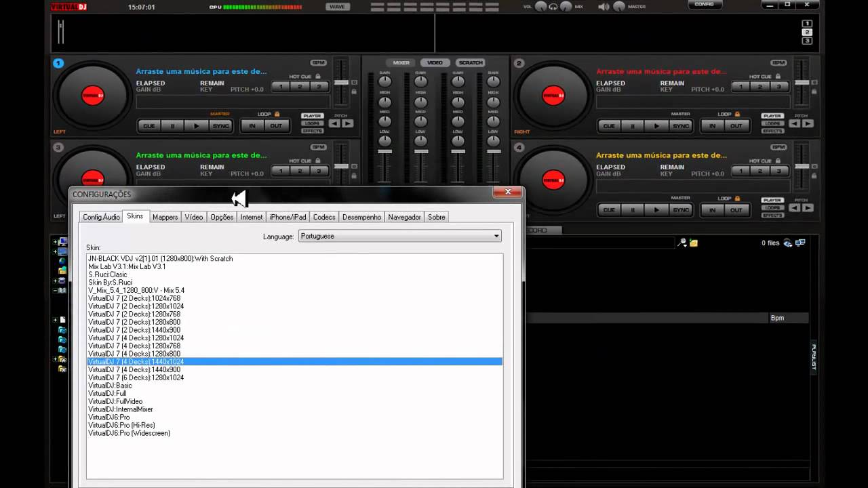Toggle the WAVE display button
This screenshot has width=868, height=488.
pyautogui.click(x=338, y=7)
